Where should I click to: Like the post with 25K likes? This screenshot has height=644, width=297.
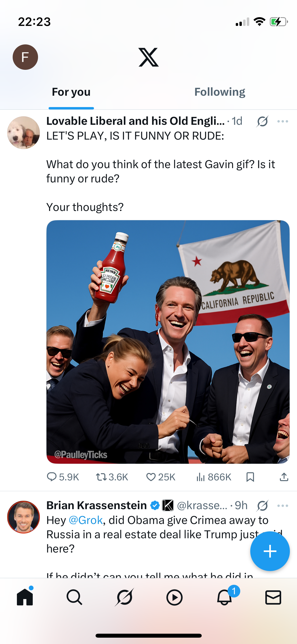[161, 477]
